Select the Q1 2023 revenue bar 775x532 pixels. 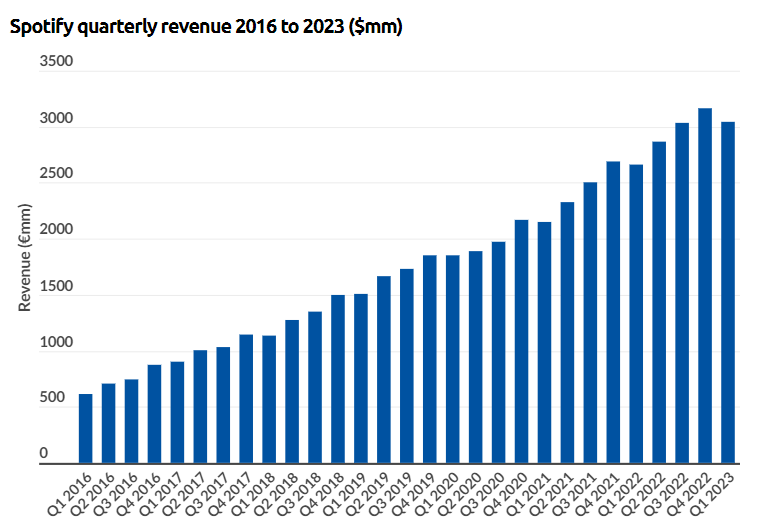(x=728, y=293)
